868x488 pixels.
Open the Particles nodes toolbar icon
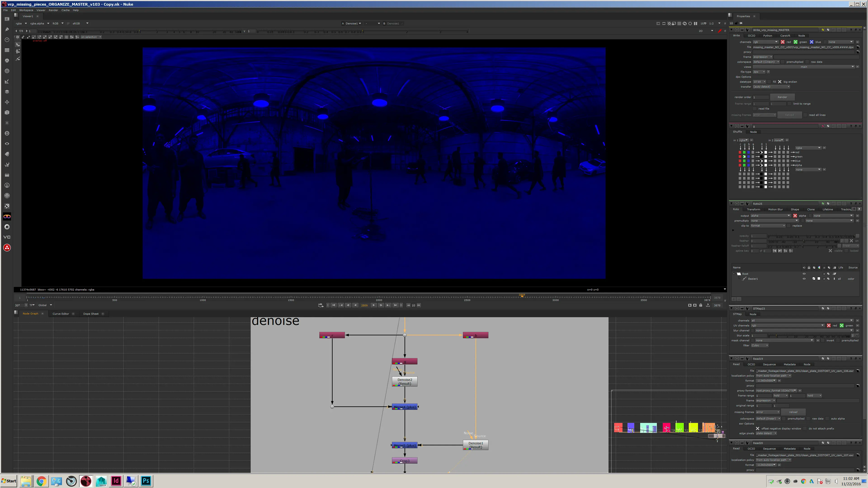tap(7, 123)
